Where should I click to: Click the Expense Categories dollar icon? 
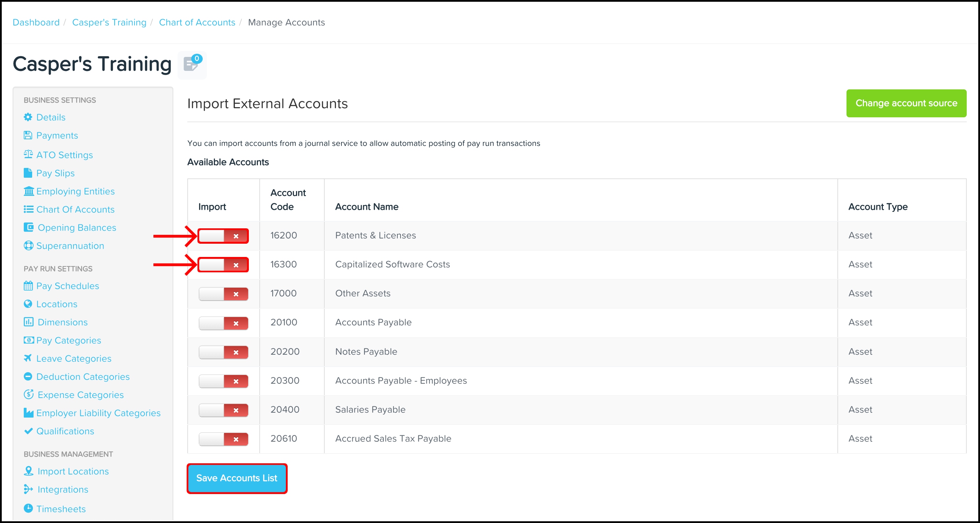tap(29, 395)
